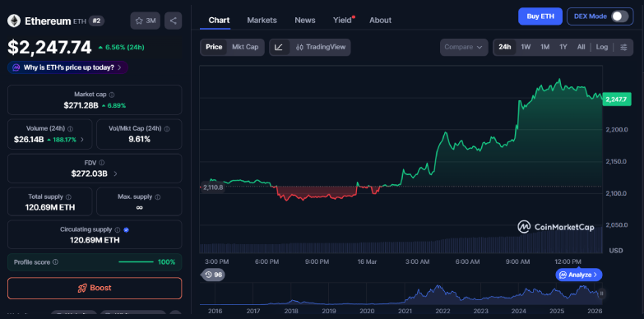Click the Market cap info icon
The image size is (644, 319).
[x=112, y=95]
